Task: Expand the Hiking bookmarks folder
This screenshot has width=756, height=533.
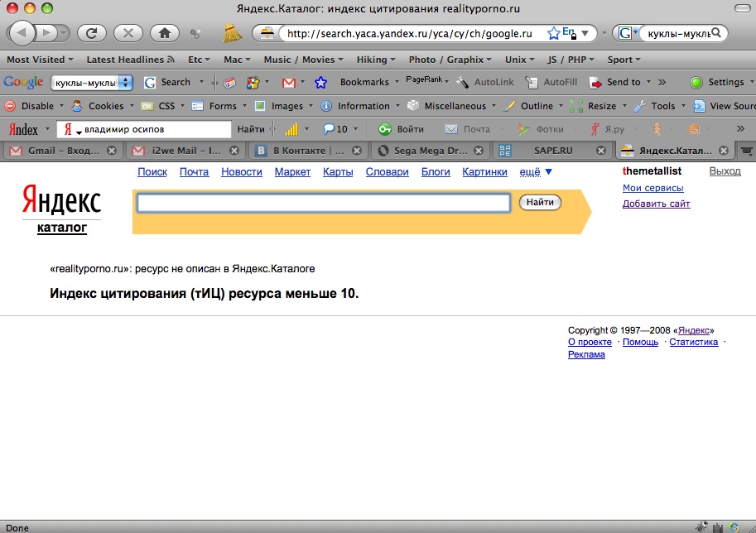Action: pyautogui.click(x=376, y=60)
